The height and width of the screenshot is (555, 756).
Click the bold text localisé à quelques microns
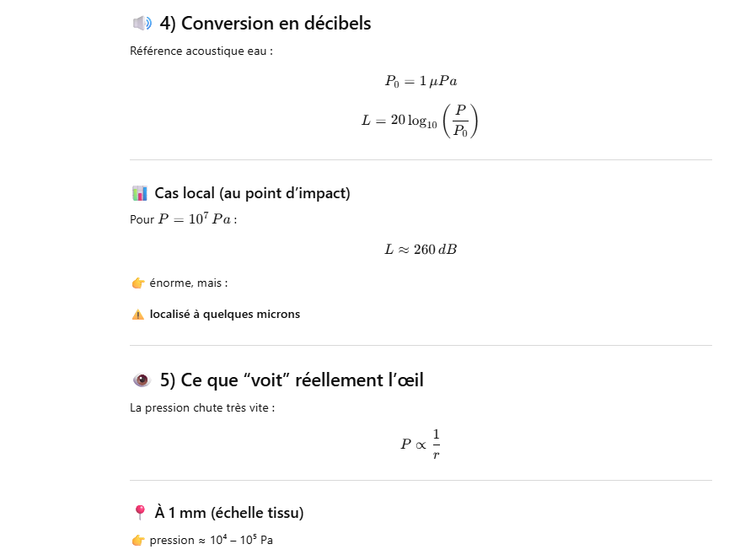coord(224,315)
